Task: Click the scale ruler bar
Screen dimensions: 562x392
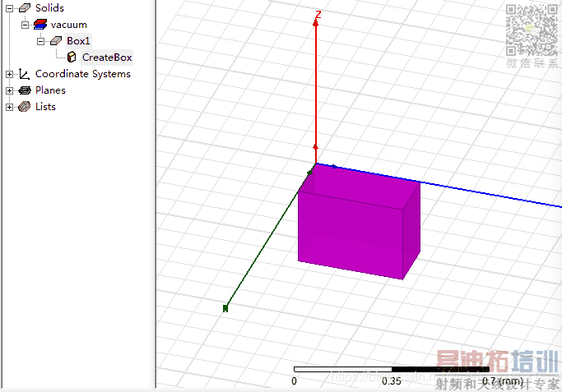Action: point(392,369)
